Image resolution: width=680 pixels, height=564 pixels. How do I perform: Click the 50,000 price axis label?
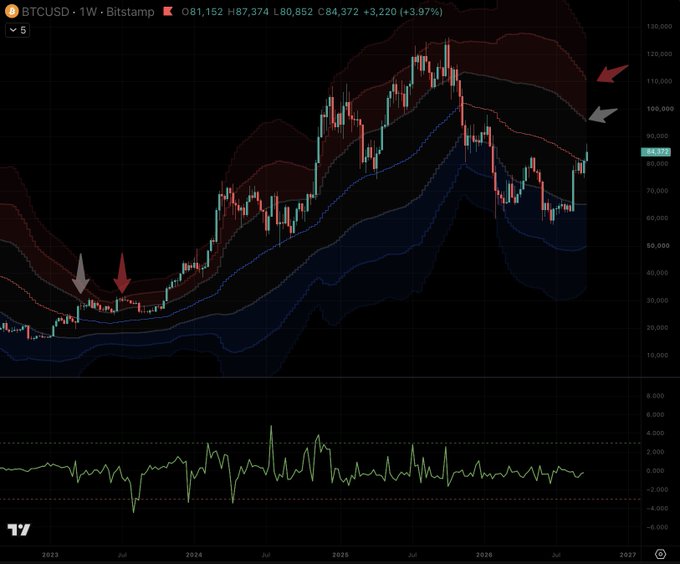coord(658,246)
